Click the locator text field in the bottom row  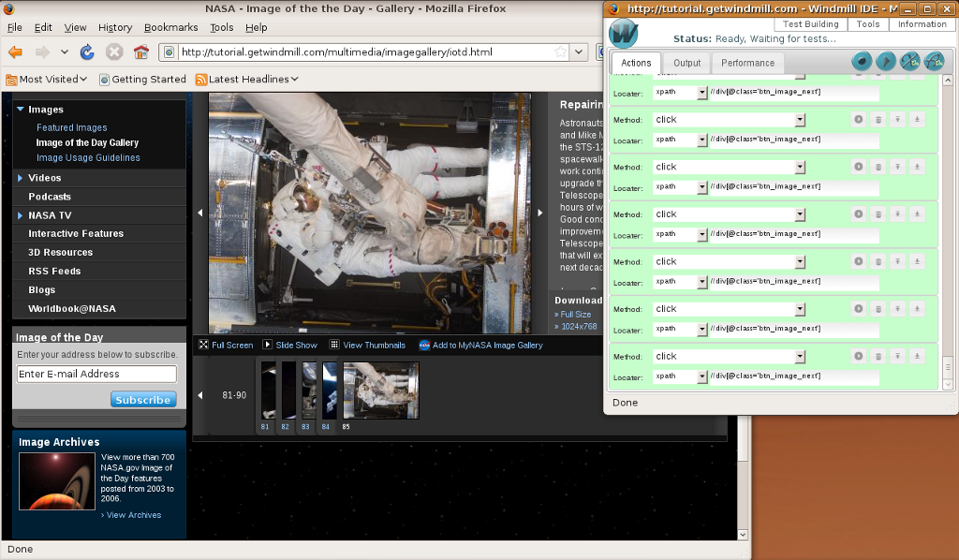click(x=794, y=376)
